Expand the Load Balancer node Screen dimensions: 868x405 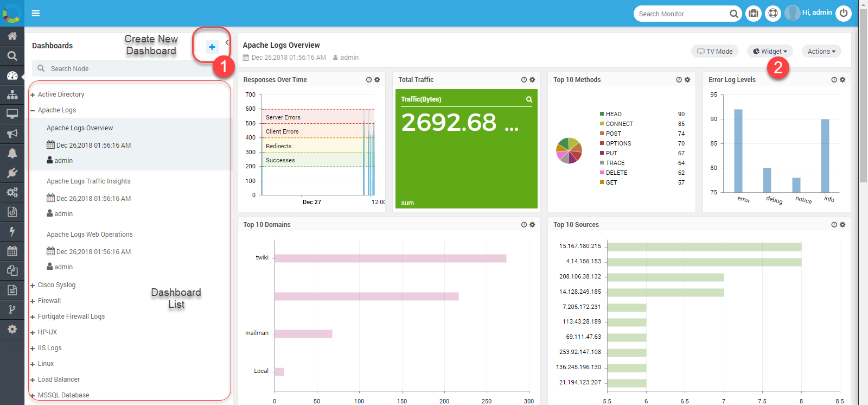[x=33, y=380]
